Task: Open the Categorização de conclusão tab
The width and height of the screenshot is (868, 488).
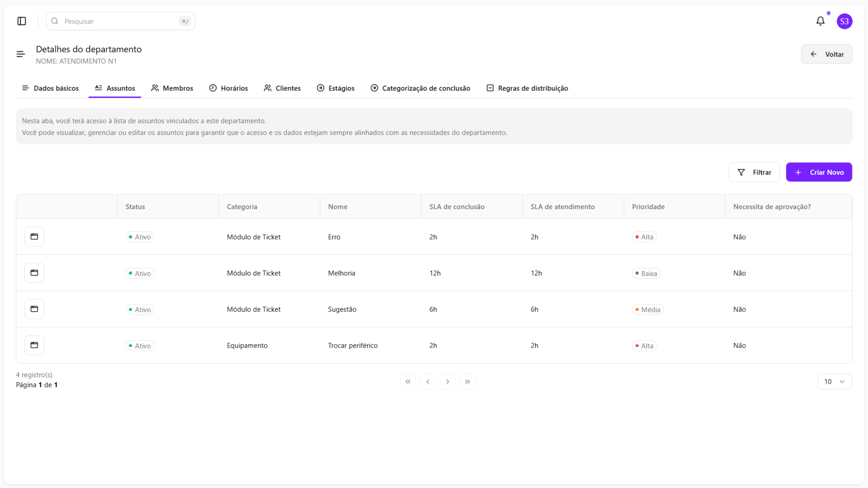Action: pyautogui.click(x=420, y=88)
